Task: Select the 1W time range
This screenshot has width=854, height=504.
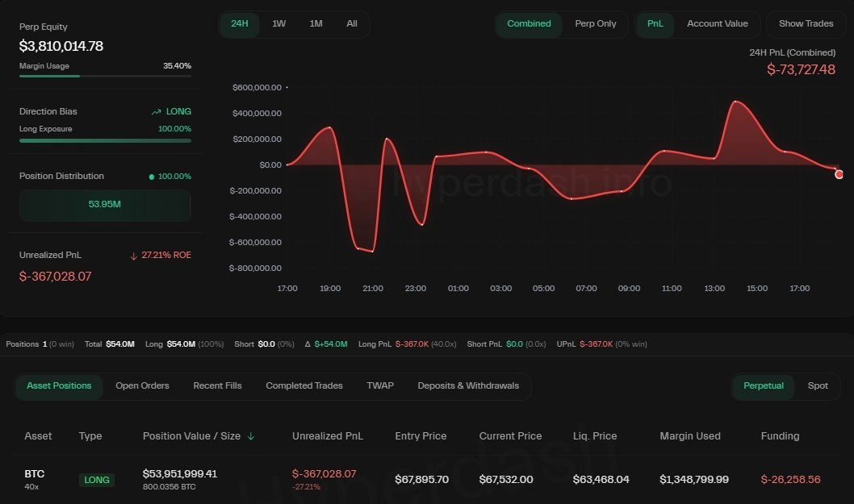Action: point(278,24)
